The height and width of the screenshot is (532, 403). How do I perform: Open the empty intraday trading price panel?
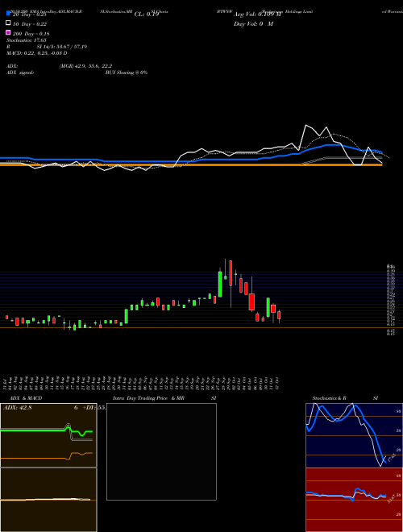pos(161,451)
